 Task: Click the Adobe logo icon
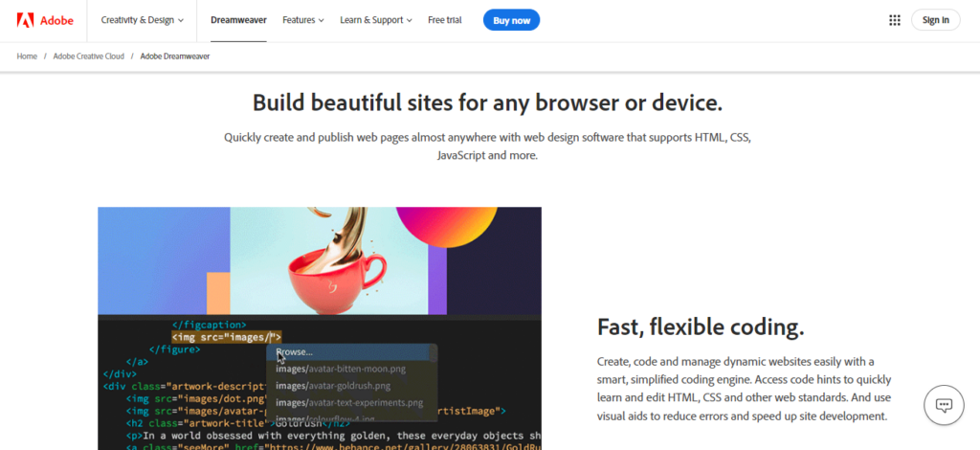click(x=26, y=20)
